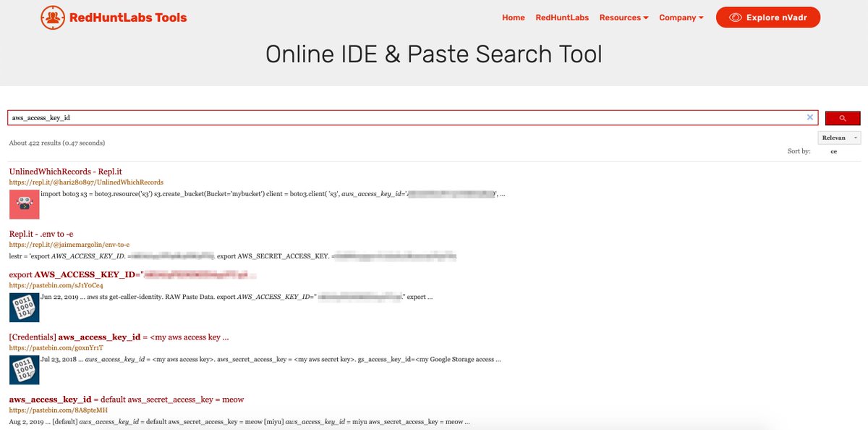Click the 'Online IDE & Paste Search Tool' heading
Screen dimensions: 868x430
point(433,54)
